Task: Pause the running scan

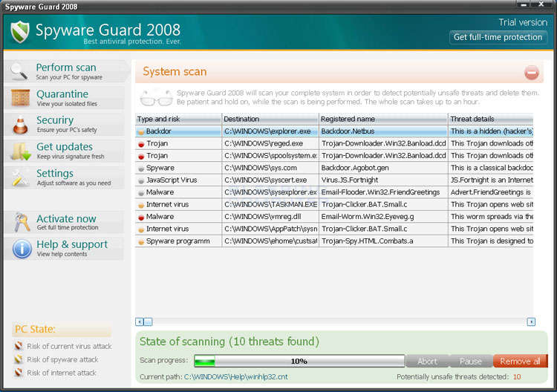Action: pos(471,361)
